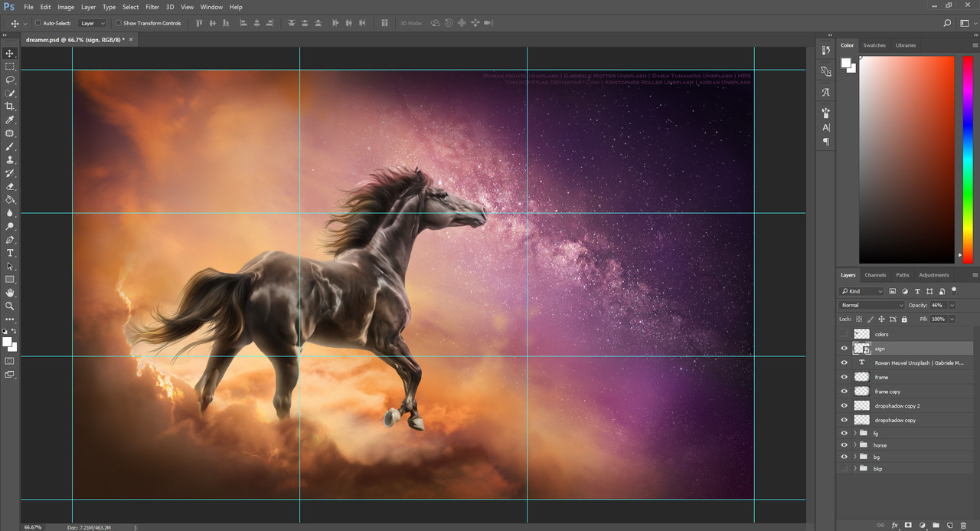
Task: Create a new layer
Action: pos(949,525)
